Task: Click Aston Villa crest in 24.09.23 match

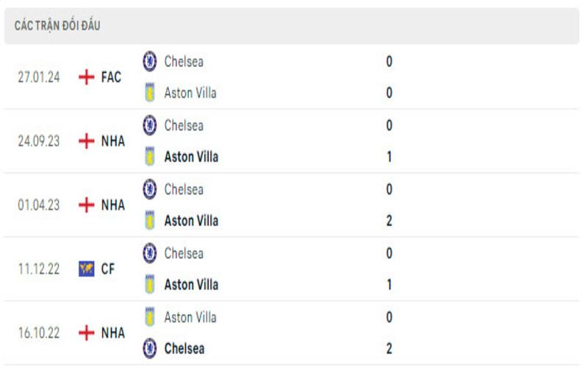Action: click(150, 157)
